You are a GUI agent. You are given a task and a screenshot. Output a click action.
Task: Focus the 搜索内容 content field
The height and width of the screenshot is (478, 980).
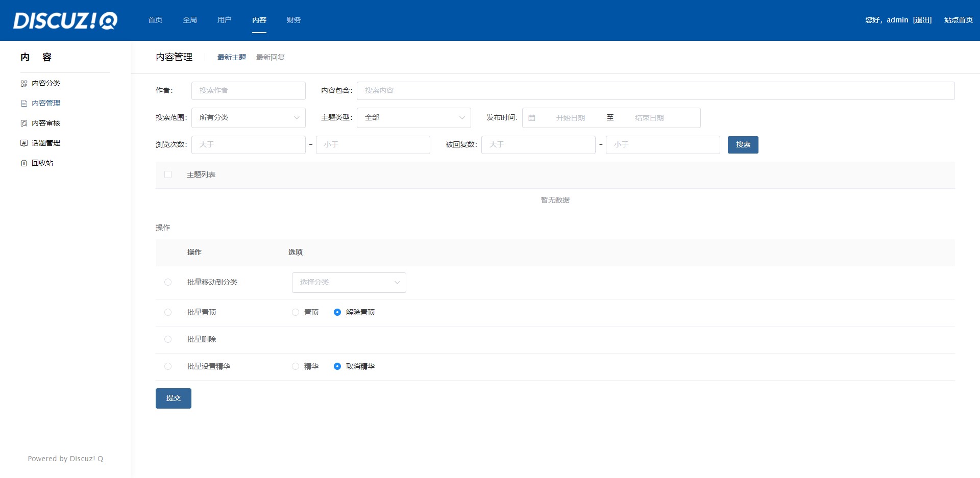point(656,91)
